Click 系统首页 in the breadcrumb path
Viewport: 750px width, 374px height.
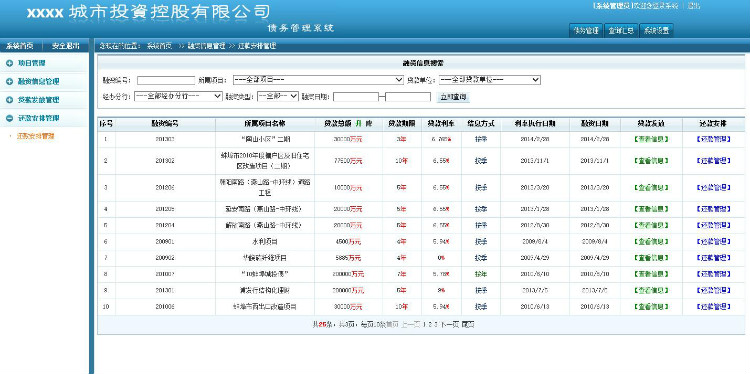159,46
